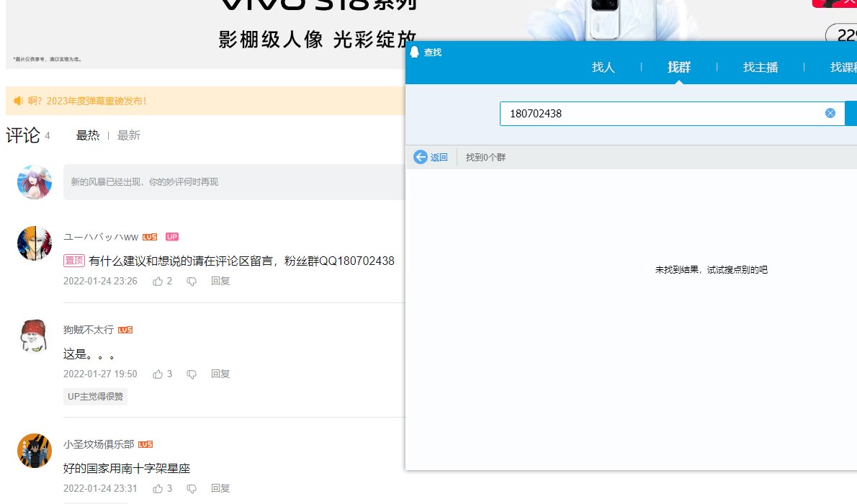Click level badge next to 狗贼不太行

125,330
